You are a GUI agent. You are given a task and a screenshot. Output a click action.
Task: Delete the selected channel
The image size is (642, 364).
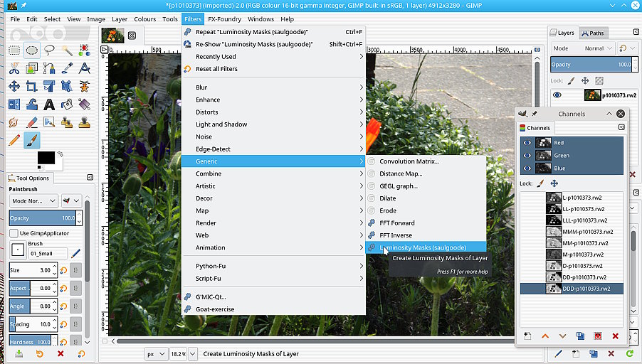point(616,336)
